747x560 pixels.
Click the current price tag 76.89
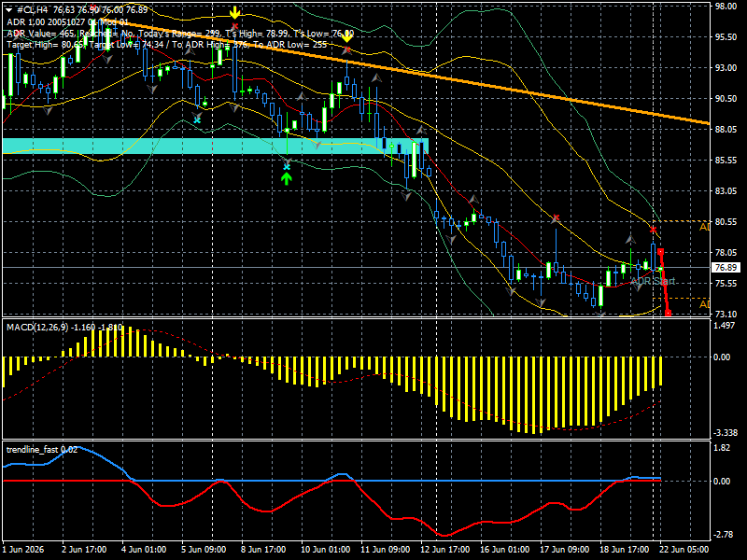[726, 268]
